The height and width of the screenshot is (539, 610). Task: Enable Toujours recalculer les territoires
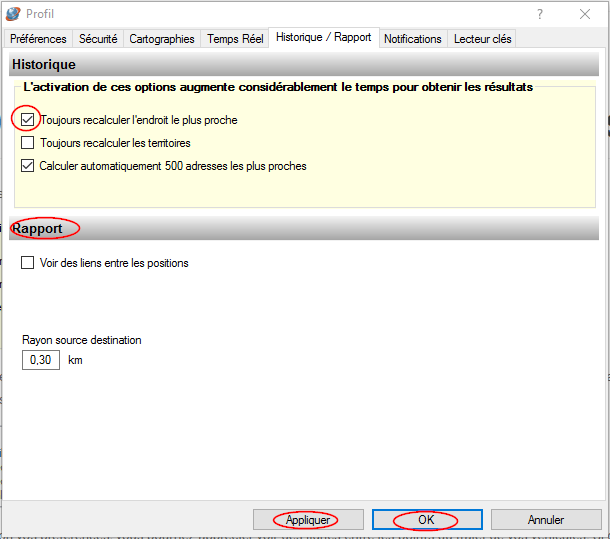[28, 143]
